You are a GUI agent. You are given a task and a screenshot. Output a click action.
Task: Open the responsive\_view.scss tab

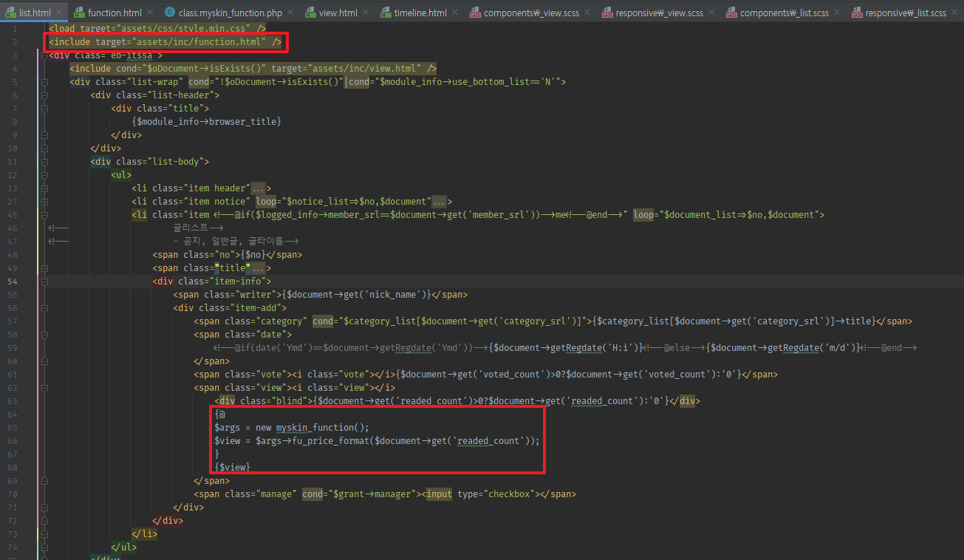[660, 13]
